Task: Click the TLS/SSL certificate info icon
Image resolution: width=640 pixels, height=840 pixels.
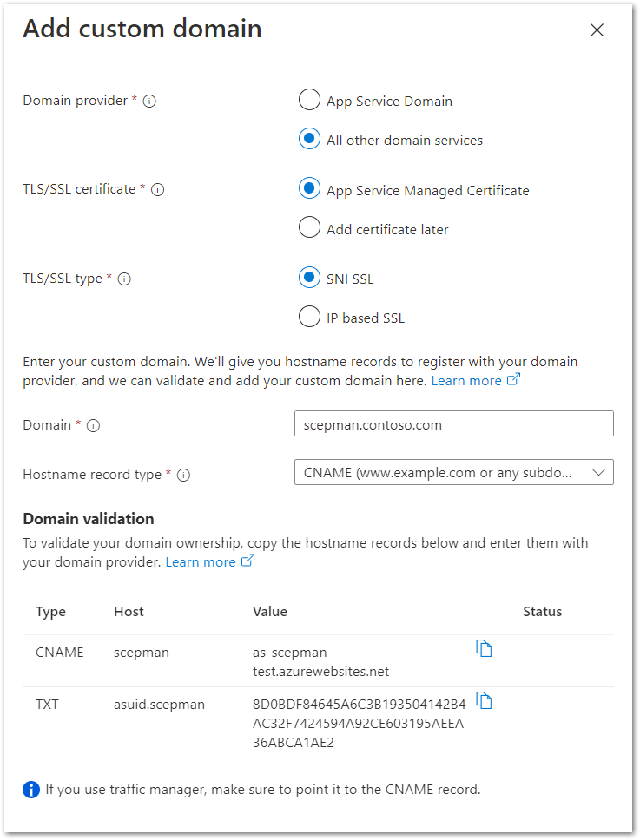Action: coord(157,190)
